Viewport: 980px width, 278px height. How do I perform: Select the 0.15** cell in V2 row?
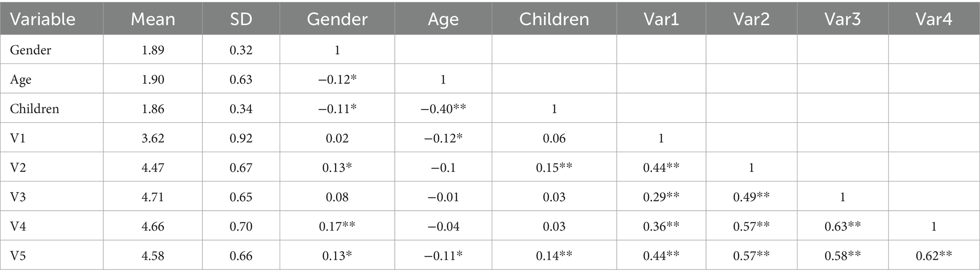click(554, 168)
